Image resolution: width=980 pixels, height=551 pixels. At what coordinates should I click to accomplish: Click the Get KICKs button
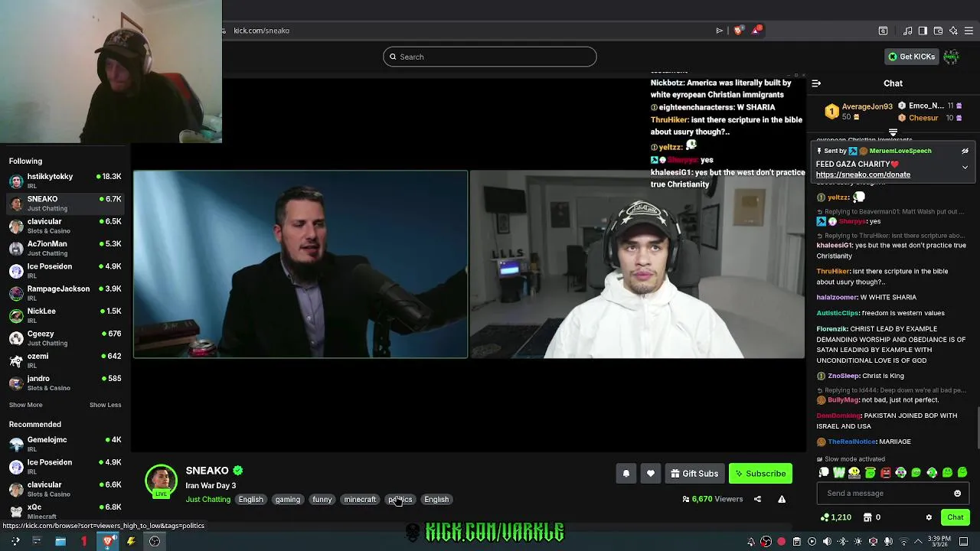pyautogui.click(x=911, y=57)
